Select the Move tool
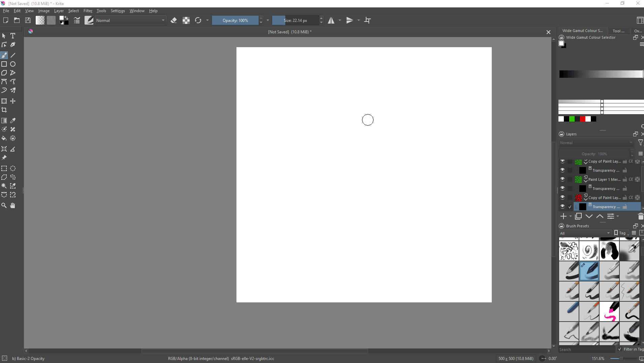Screen dimensions: 644x363 click(x=13, y=101)
